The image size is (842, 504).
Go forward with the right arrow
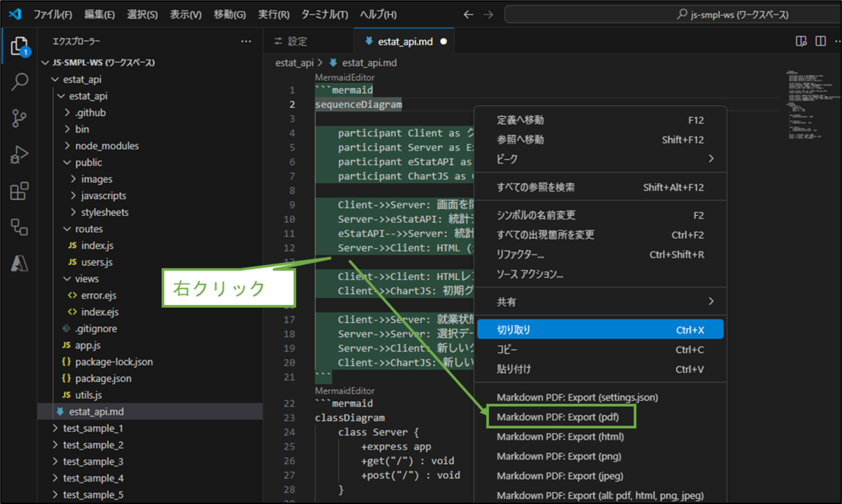pos(488,14)
